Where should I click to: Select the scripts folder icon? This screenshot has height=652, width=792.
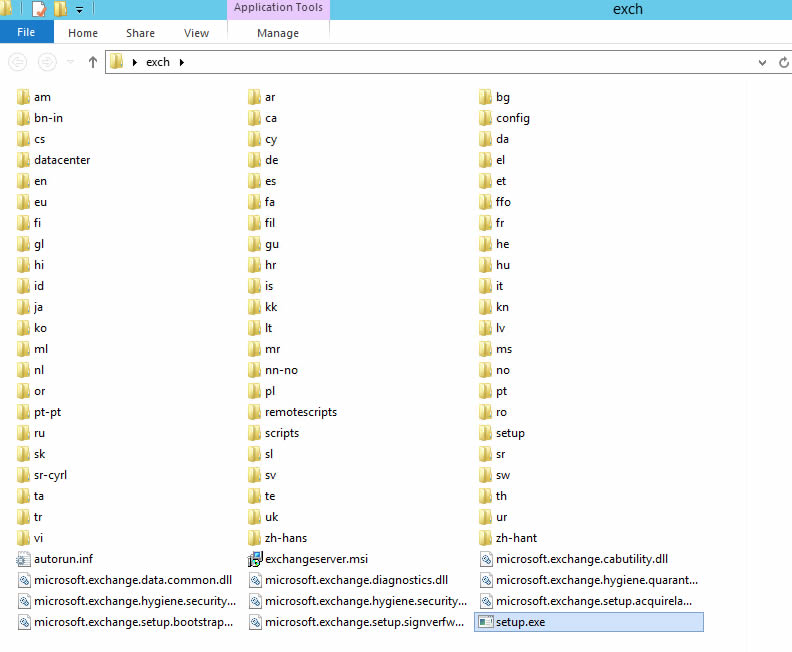(255, 433)
